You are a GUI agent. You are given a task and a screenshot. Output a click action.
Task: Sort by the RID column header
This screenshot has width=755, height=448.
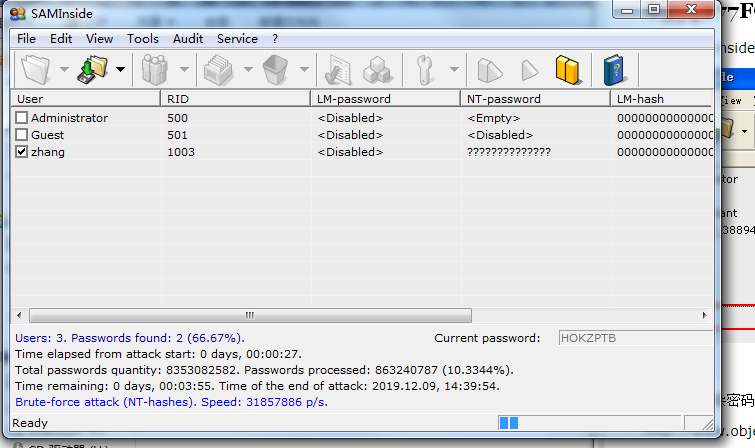(x=235, y=99)
